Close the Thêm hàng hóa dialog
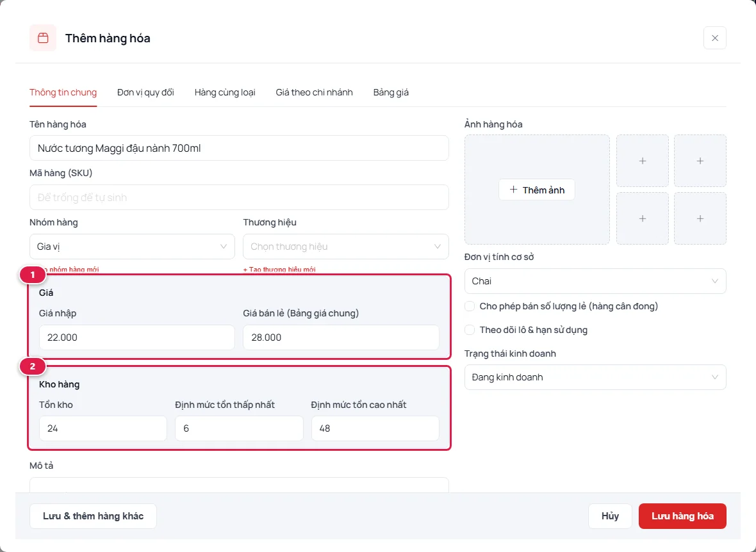 tap(714, 38)
